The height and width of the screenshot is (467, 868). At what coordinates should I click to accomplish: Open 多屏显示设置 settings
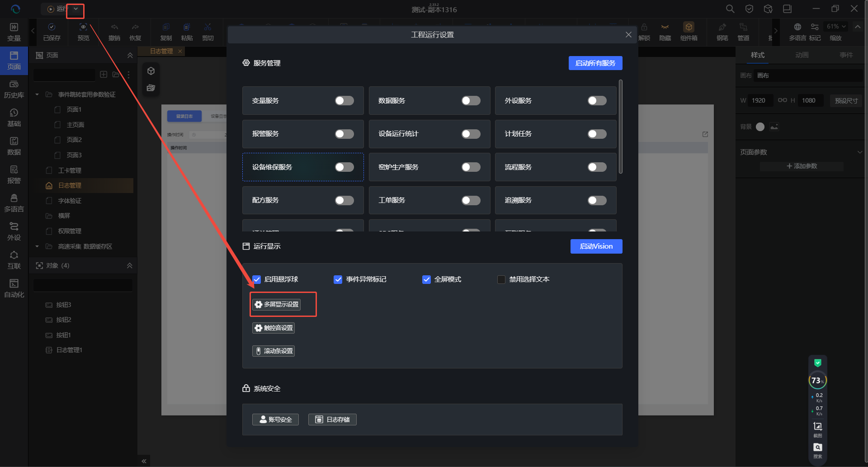tap(277, 305)
